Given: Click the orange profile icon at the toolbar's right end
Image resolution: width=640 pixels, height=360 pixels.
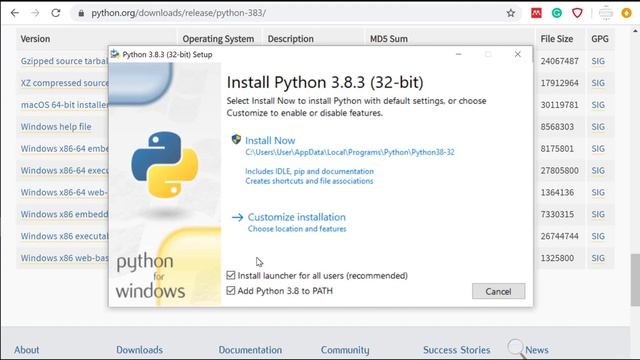Looking at the screenshot, I should (x=627, y=13).
